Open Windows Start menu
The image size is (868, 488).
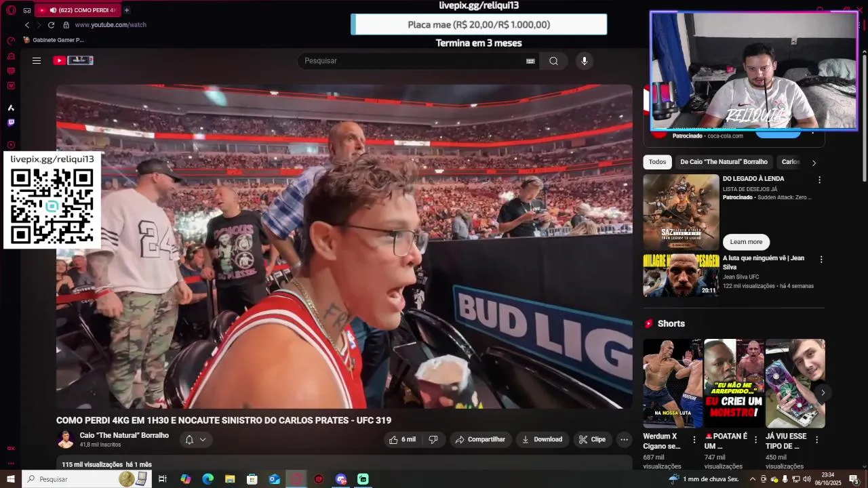[x=11, y=479]
